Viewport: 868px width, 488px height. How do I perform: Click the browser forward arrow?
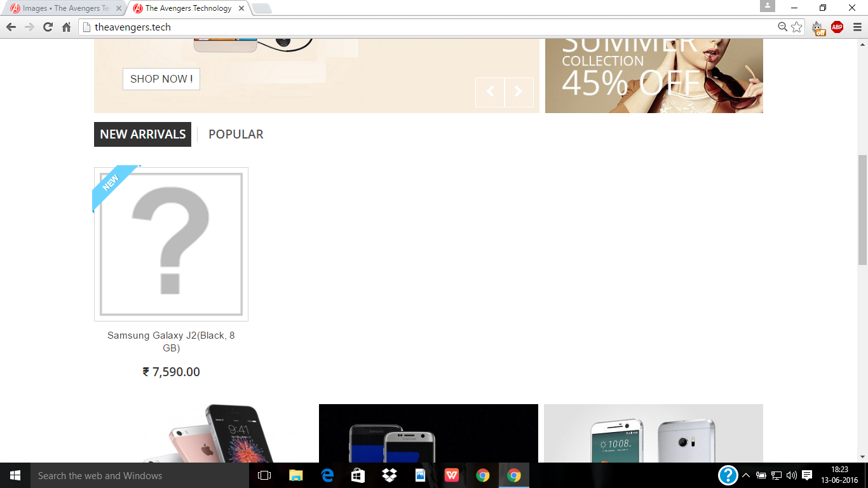click(x=29, y=27)
